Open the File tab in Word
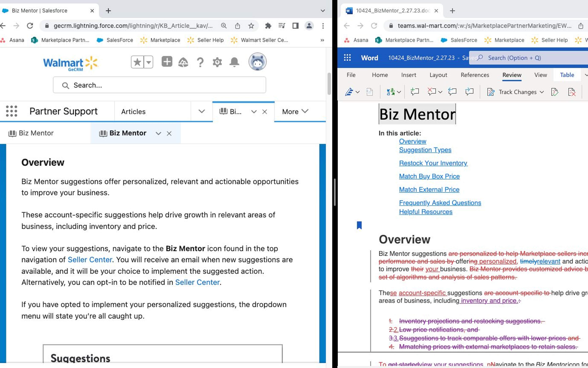 351,75
